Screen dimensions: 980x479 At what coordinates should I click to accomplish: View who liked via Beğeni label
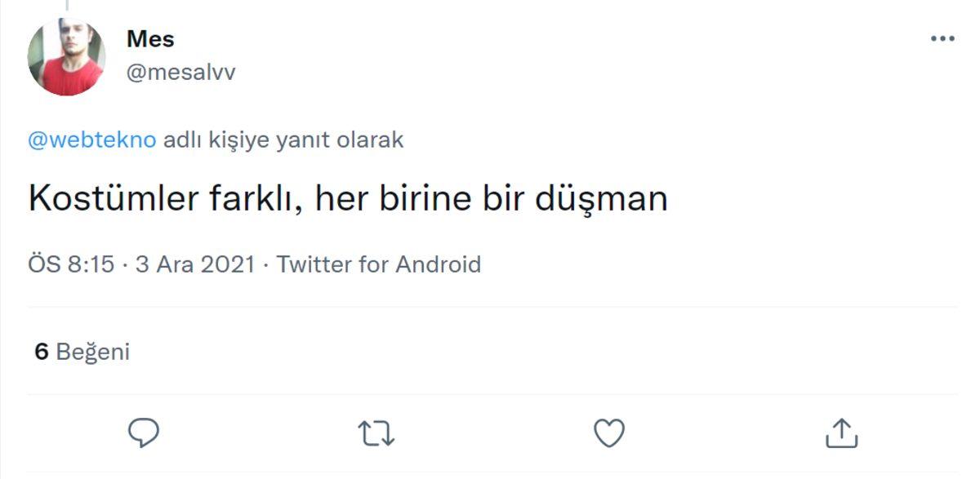tap(93, 352)
